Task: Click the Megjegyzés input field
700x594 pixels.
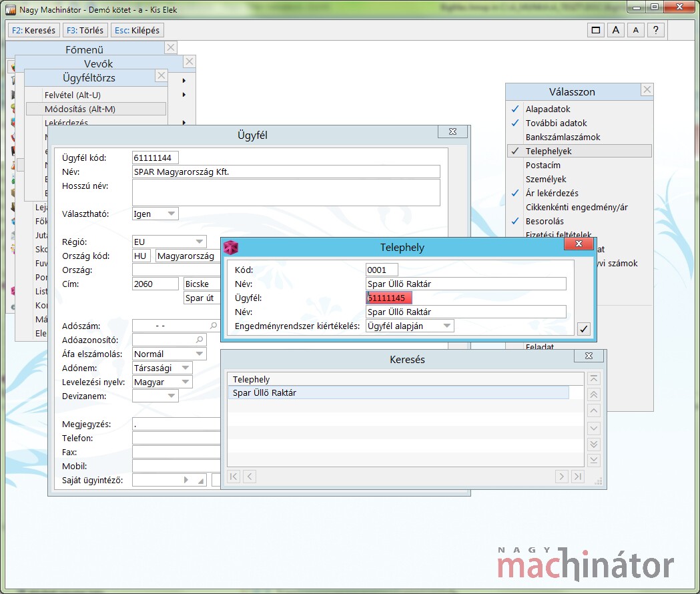Action: click(176, 424)
